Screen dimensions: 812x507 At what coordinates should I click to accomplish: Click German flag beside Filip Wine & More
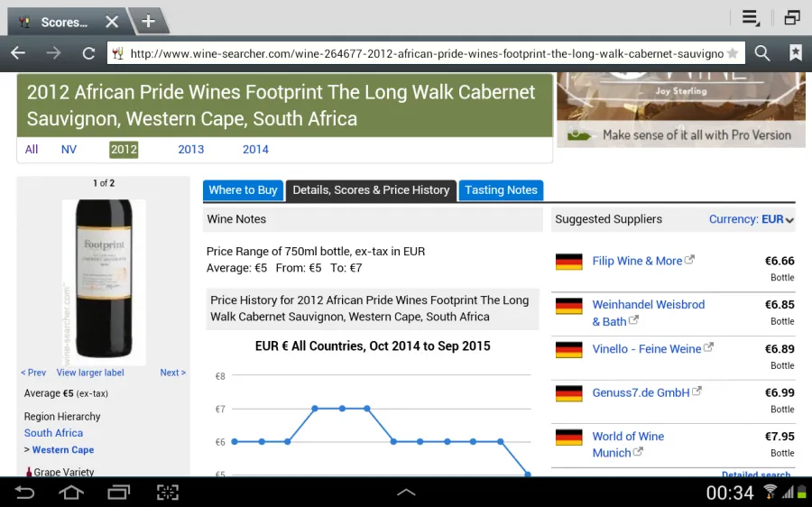[x=568, y=262]
